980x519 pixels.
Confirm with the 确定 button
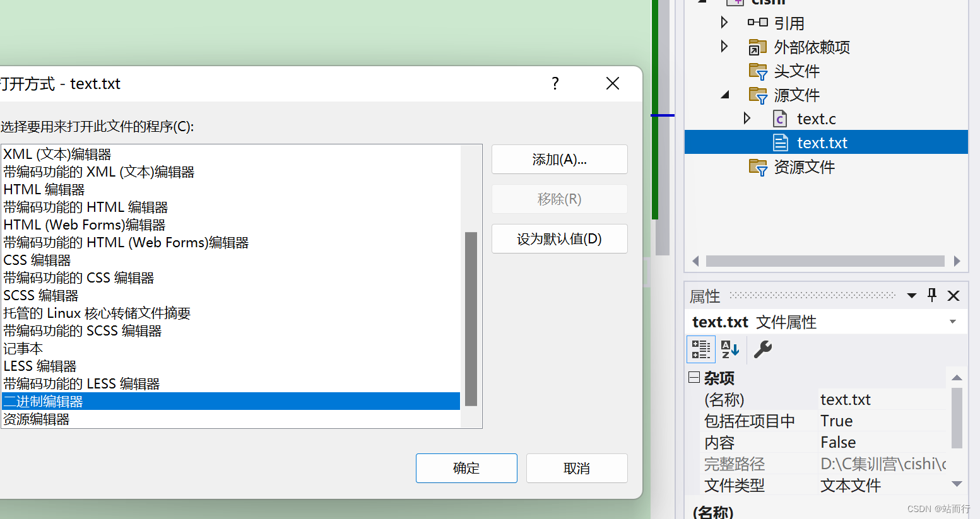click(x=466, y=468)
